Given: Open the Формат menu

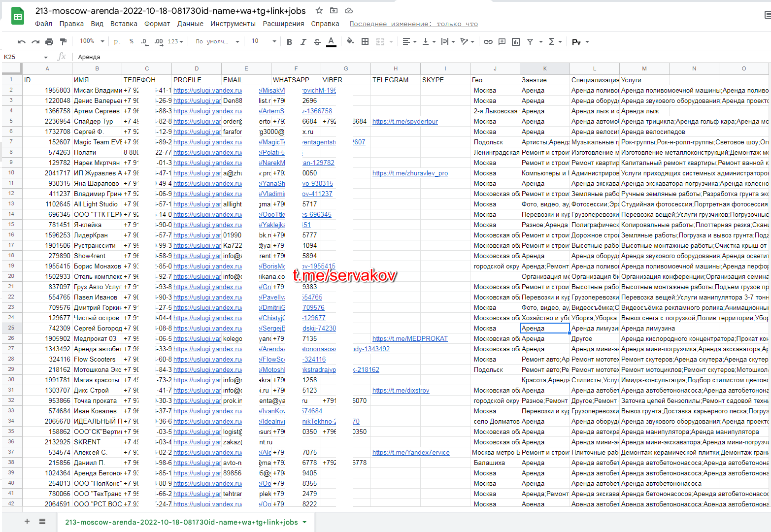Looking at the screenshot, I should coord(157,24).
